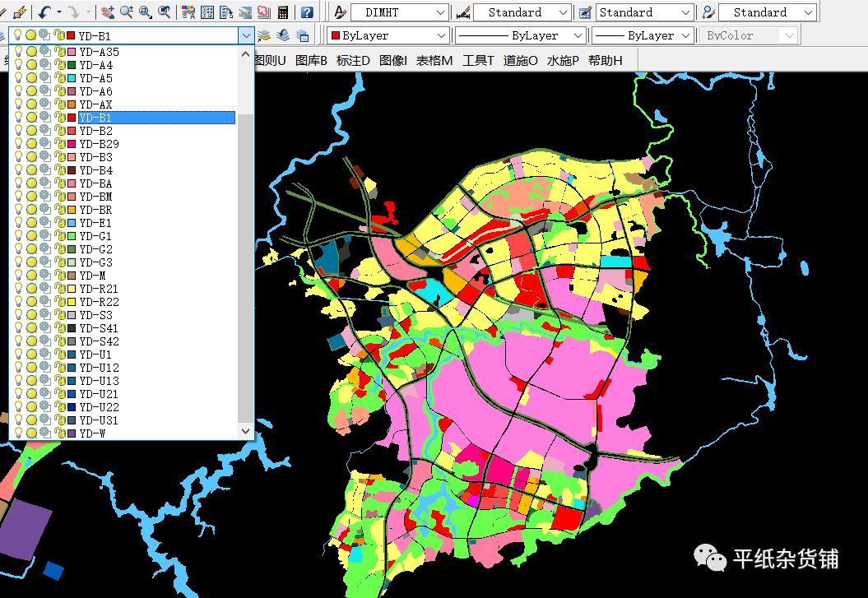868x598 pixels.
Task: Toggle the YD-A35 layer lightbulb off
Action: point(18,52)
